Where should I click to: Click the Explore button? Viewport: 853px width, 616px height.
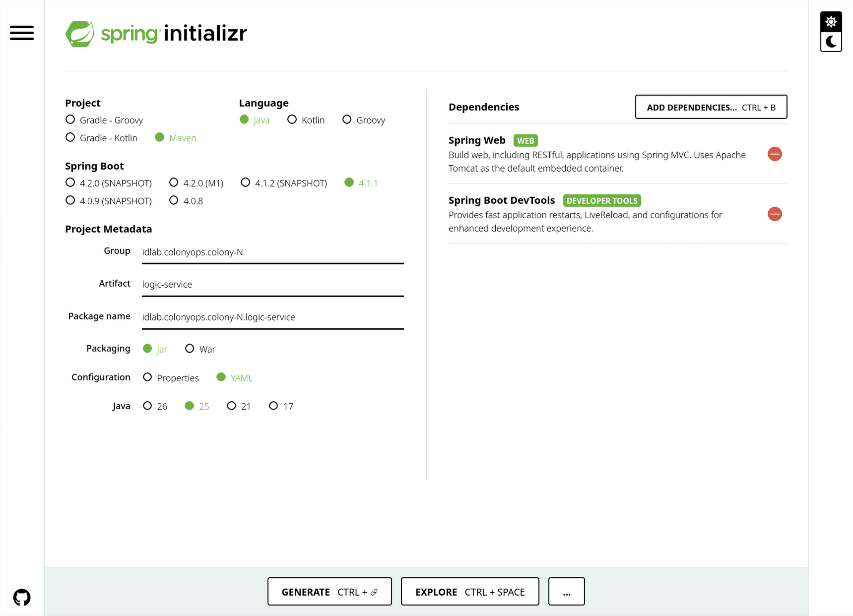tap(470, 592)
